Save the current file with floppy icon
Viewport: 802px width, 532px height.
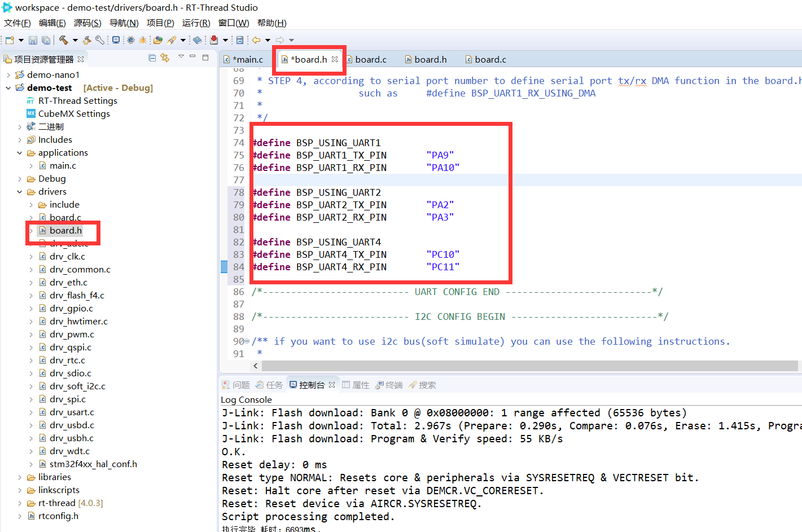pyautogui.click(x=33, y=40)
